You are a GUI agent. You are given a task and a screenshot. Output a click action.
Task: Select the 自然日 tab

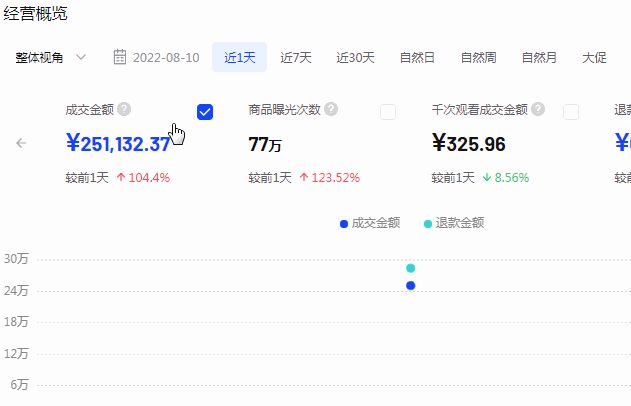(417, 58)
